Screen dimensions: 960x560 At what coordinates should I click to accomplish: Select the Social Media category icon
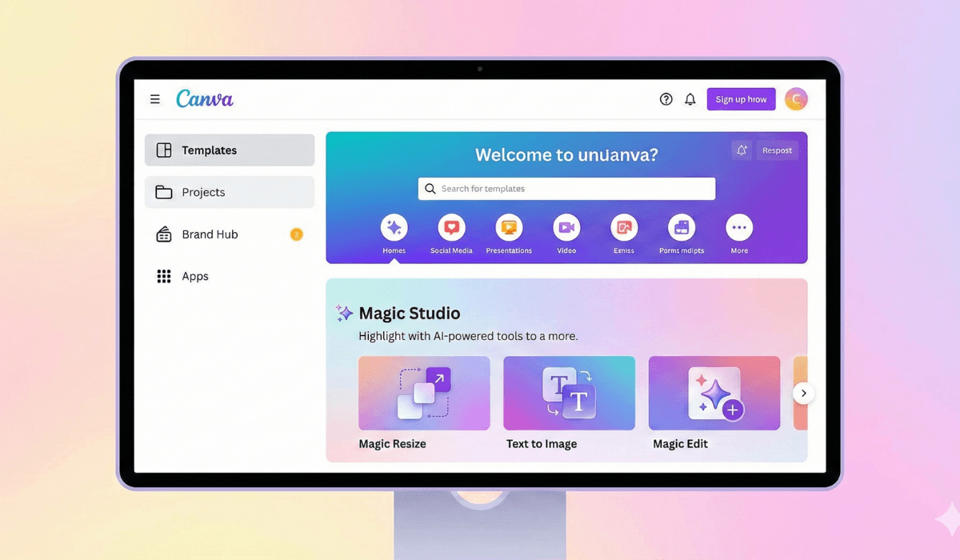click(x=451, y=228)
